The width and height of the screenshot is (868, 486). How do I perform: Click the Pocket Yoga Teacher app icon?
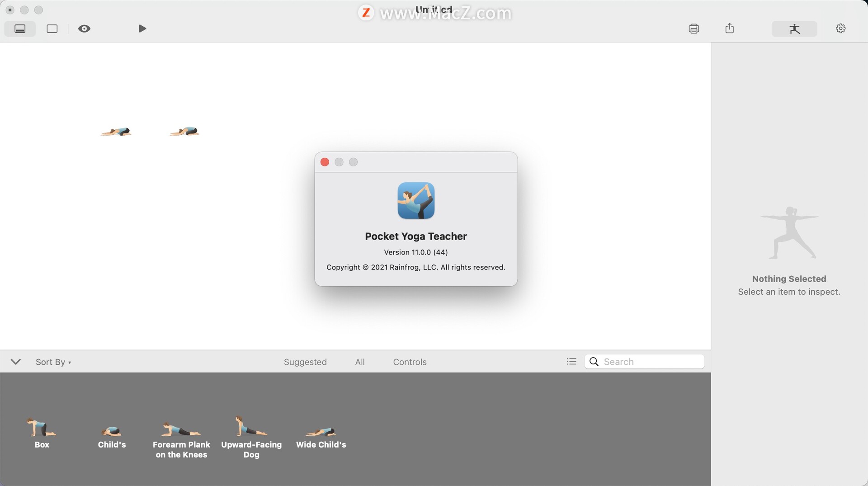tap(416, 201)
